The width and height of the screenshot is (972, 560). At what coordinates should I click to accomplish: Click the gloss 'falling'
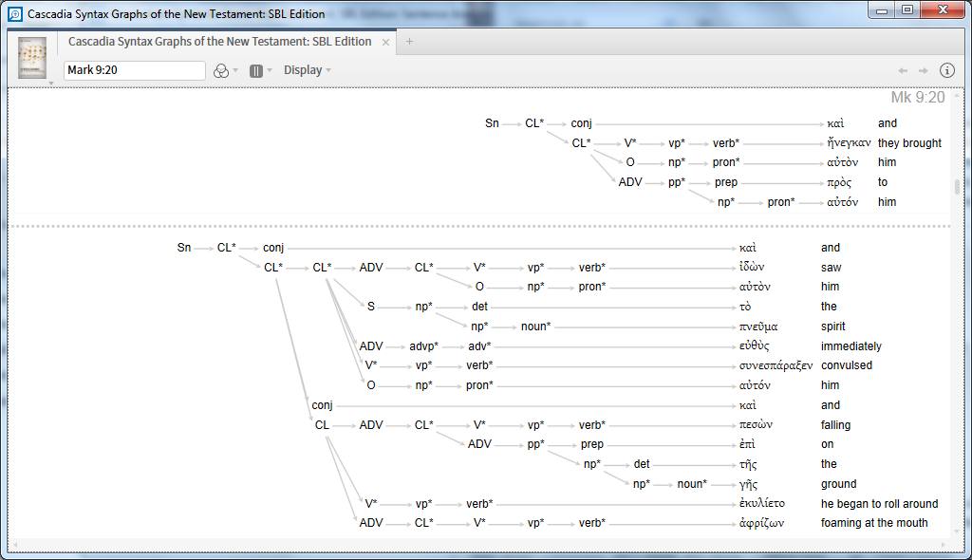click(x=835, y=425)
